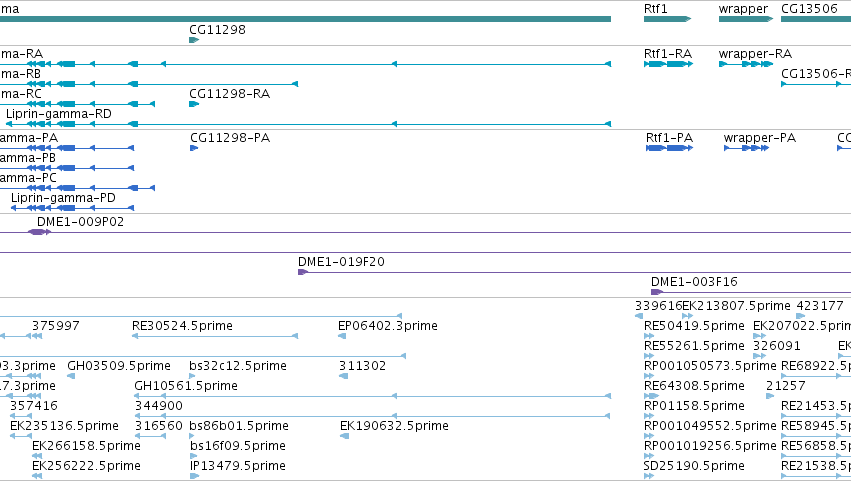Click the DME1-019F20 clone start marker
Image resolution: width=851 pixels, height=481 pixels.
(303, 272)
